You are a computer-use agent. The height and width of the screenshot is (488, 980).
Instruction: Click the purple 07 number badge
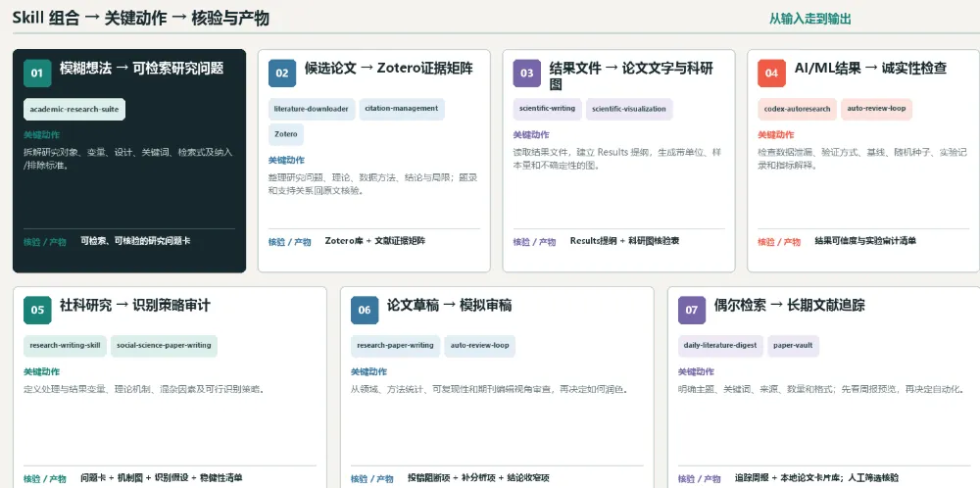[691, 310]
